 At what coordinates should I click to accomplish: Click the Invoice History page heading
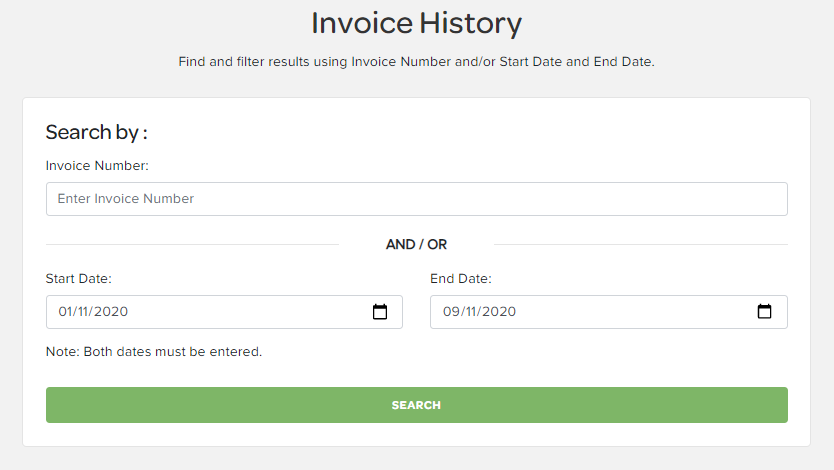416,24
